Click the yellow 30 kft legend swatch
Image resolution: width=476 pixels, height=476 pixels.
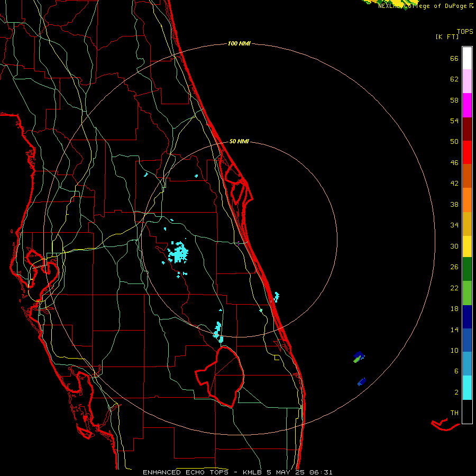pyautogui.click(x=467, y=246)
